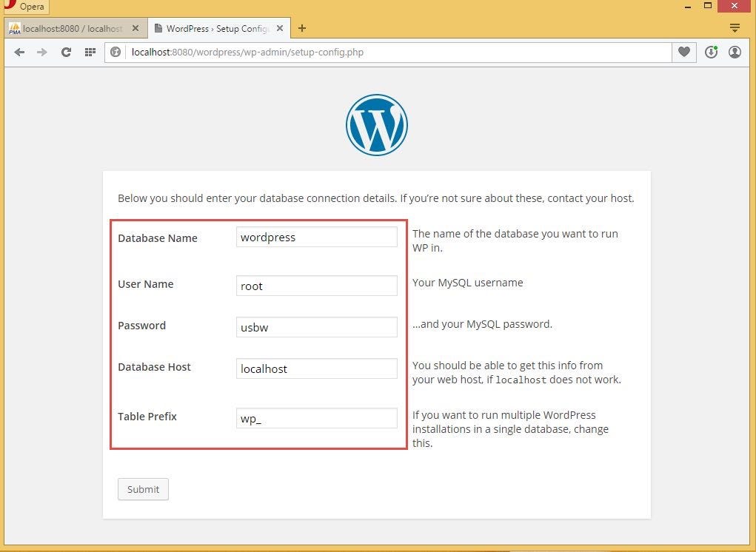
Task: Open a new tab with the plus button
Action: pyautogui.click(x=302, y=28)
